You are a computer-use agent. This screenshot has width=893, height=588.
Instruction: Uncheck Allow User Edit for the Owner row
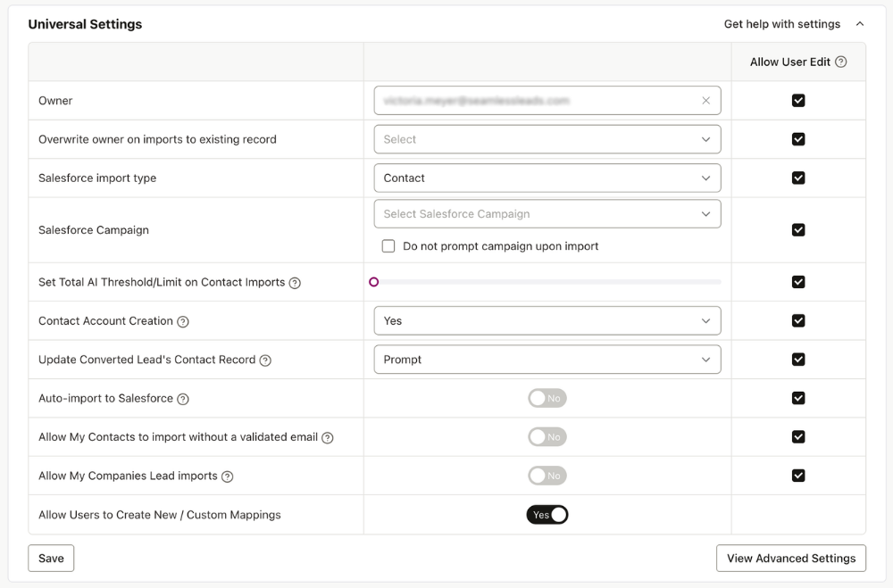pyautogui.click(x=798, y=100)
